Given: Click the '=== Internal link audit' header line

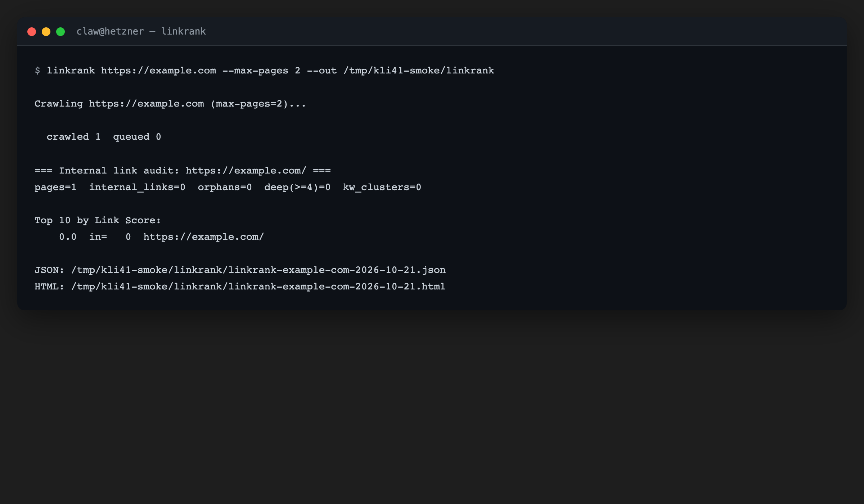Looking at the screenshot, I should point(183,171).
